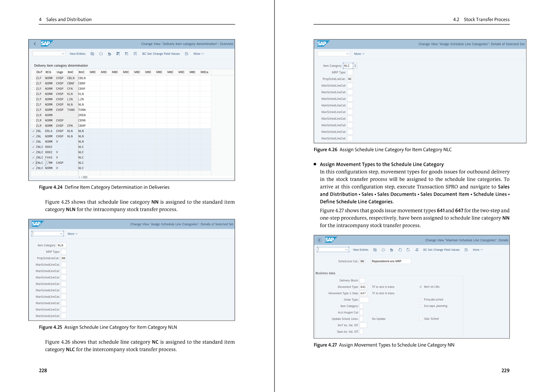Check P.req.del.sched checkbox
The width and height of the screenshot is (549, 392).
click(x=421, y=300)
